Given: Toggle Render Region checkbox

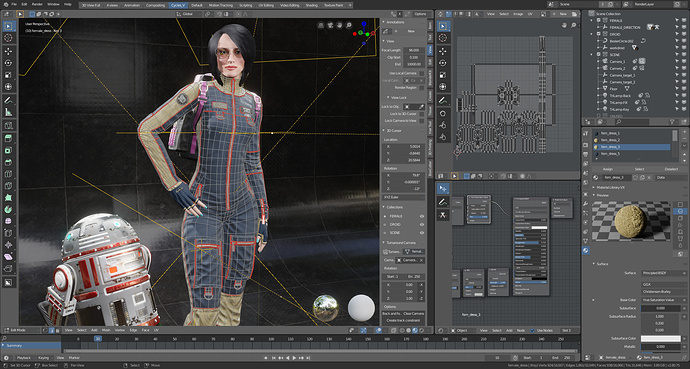Looking at the screenshot, I should 422,88.
